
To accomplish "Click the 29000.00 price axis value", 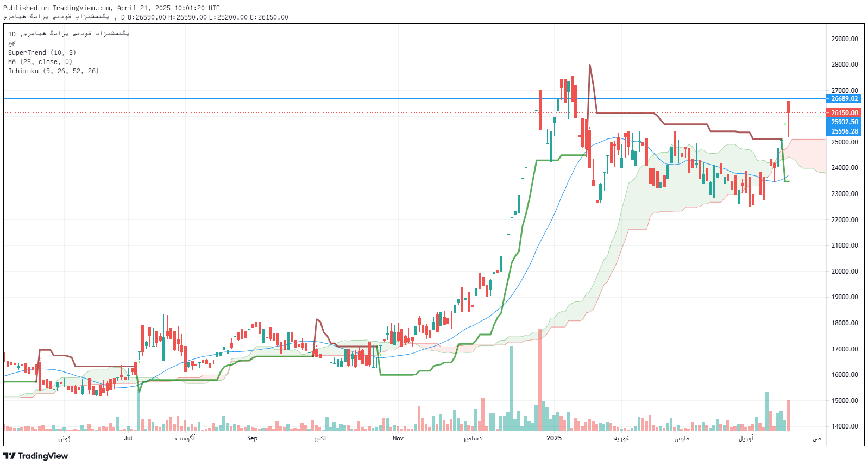I will (845, 39).
